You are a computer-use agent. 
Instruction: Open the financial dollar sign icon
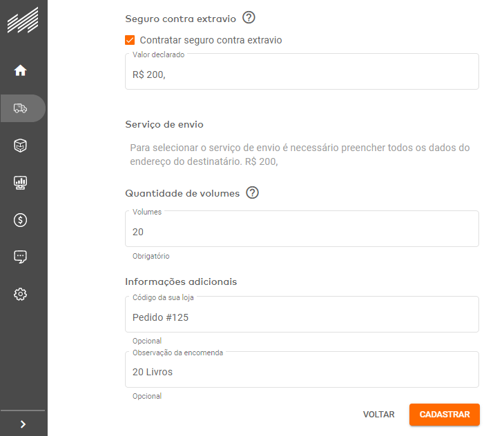pyautogui.click(x=21, y=220)
